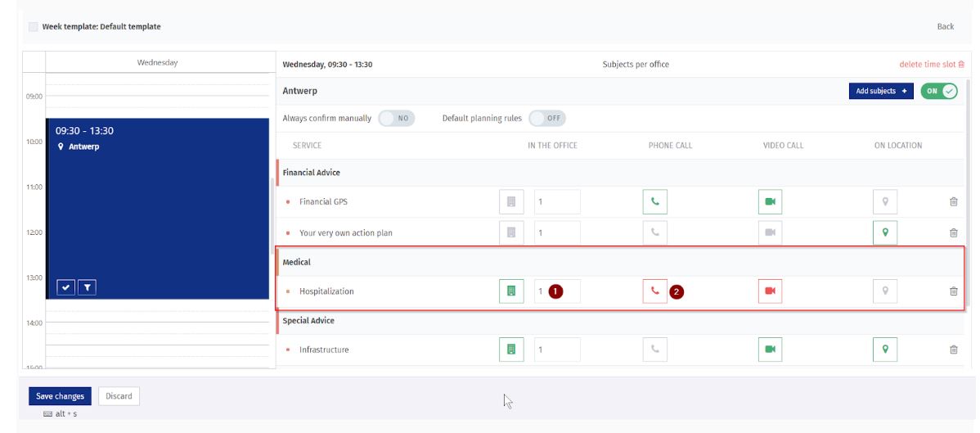Click the Discard button

pyautogui.click(x=119, y=396)
